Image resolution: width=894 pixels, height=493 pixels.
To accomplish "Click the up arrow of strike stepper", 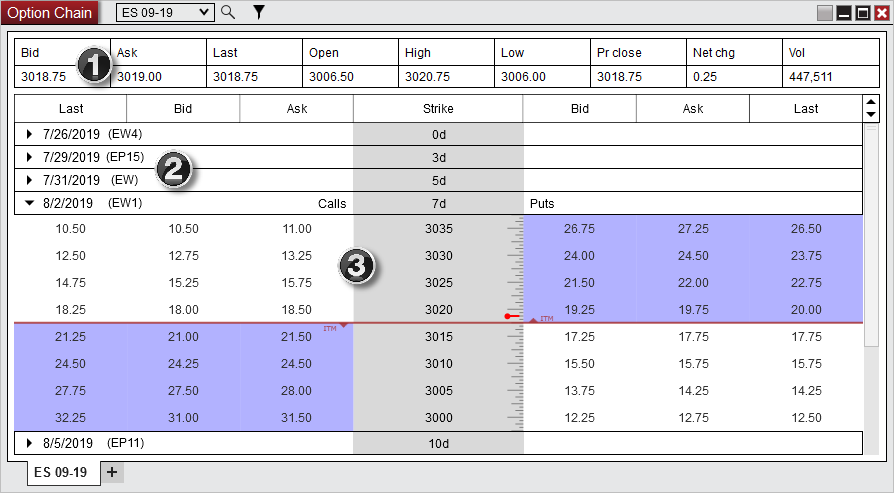I will pyautogui.click(x=870, y=103).
